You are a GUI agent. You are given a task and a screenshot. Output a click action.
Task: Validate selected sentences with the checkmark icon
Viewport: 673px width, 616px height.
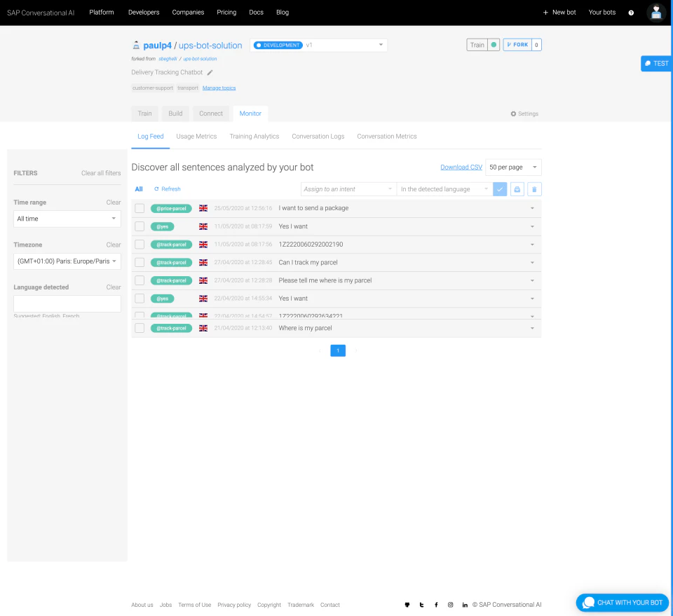click(500, 189)
